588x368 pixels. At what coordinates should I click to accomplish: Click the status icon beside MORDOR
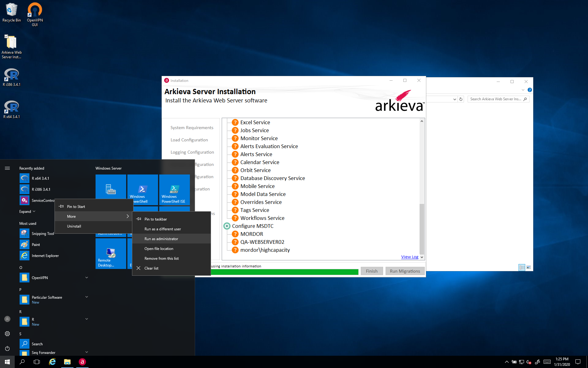pos(235,234)
